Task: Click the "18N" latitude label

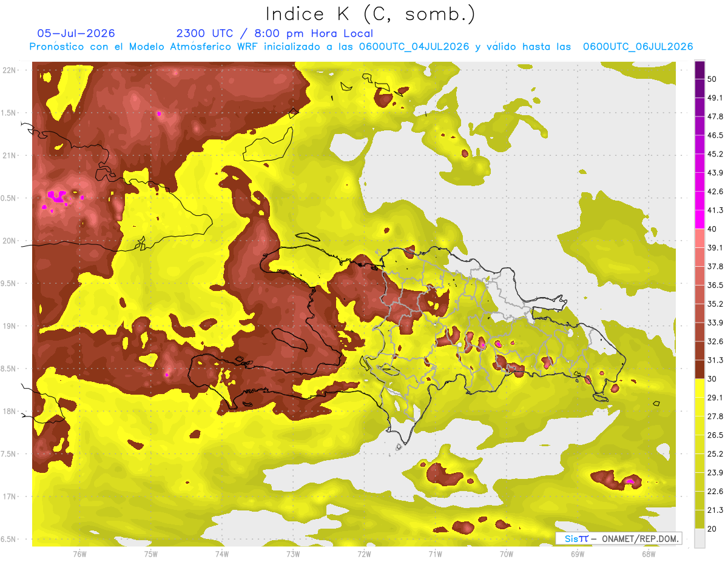Action: click(9, 412)
